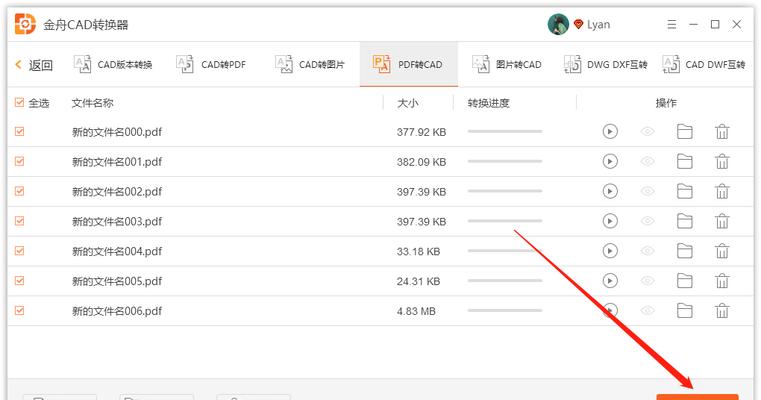Preview 新的文件名004.pdf with eye icon
Image resolution: width=761 pixels, height=400 pixels.
click(x=647, y=251)
